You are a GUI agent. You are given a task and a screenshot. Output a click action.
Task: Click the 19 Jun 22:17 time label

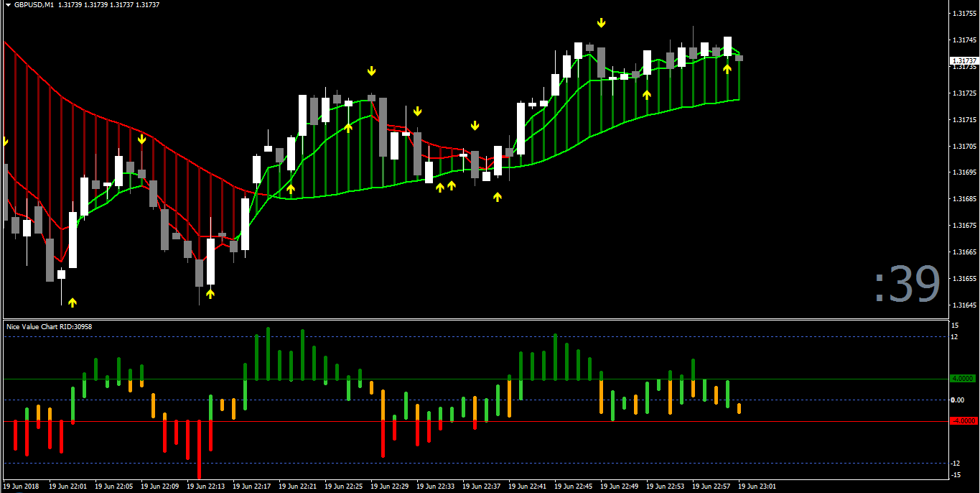[251, 487]
